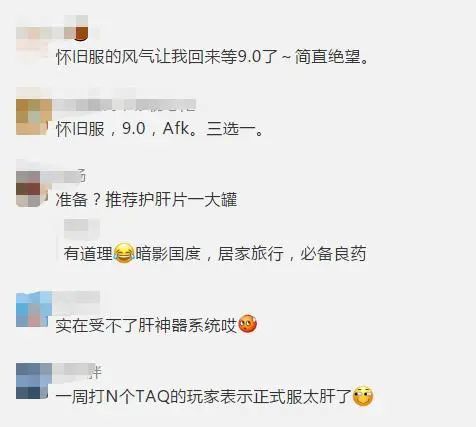The width and height of the screenshot is (476, 427).
Task: Click the red angry emoji after 肝神器系统哎
Action: 247,324
